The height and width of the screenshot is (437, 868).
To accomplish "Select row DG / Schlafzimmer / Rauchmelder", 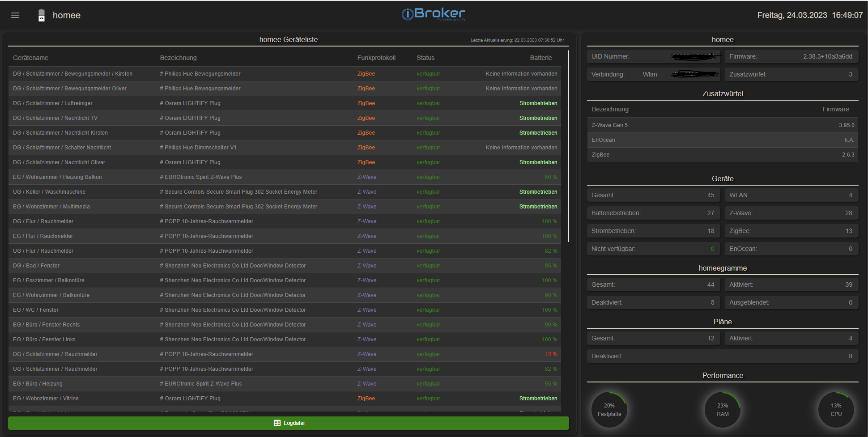I will (285, 354).
